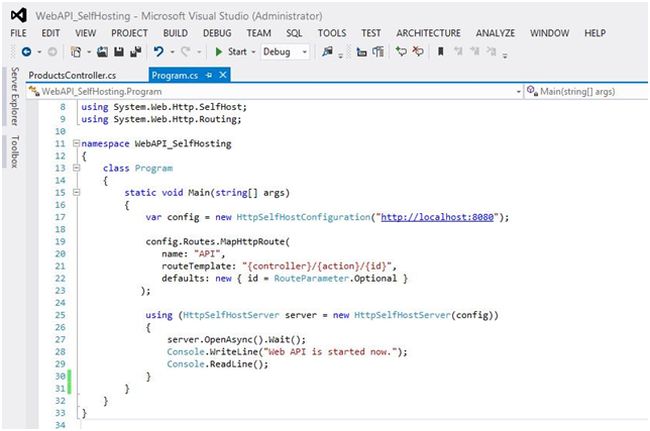Click the Uncomment selected lines icon
Screen dimensions: 650x431
[x=418, y=52]
